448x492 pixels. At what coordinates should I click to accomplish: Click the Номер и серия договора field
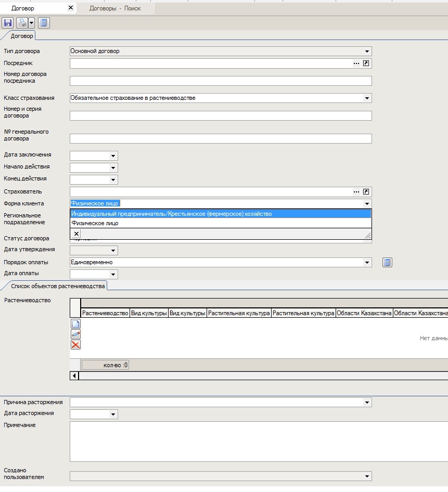(x=221, y=116)
